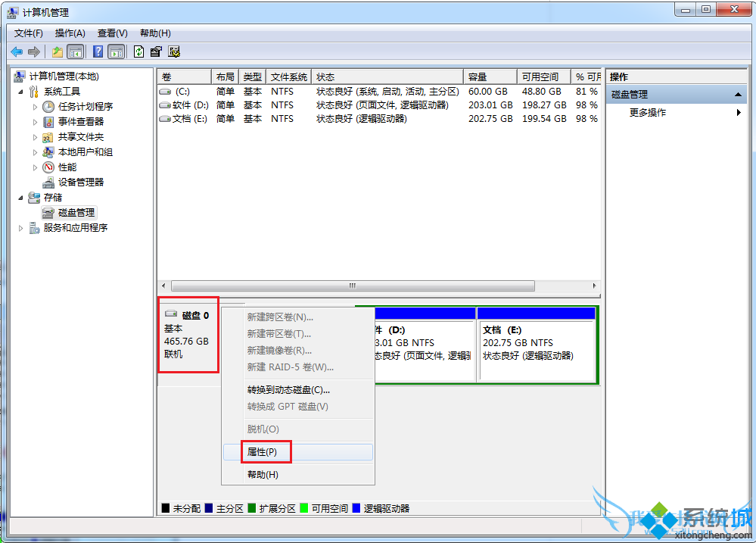Sort by the 卷 column header
Viewport: 756px width, 543px height.
tap(184, 76)
